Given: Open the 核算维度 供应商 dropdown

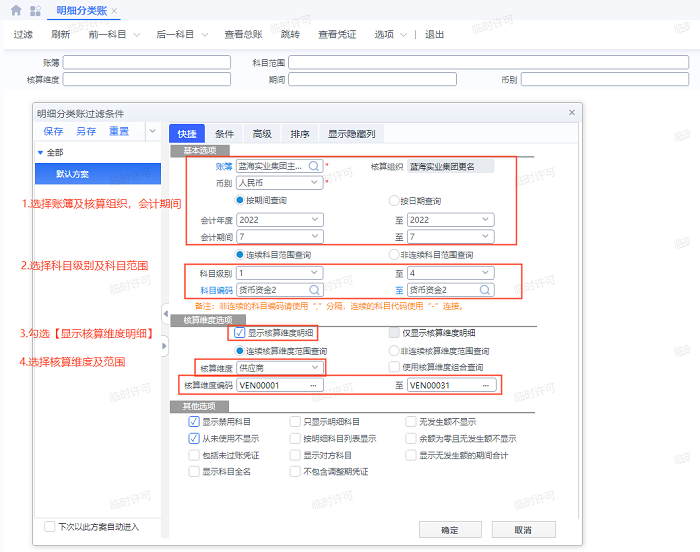Looking at the screenshot, I should click(313, 369).
